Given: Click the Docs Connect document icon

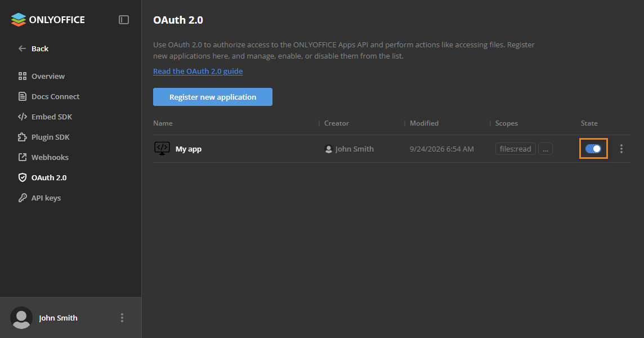Looking at the screenshot, I should click(x=22, y=96).
